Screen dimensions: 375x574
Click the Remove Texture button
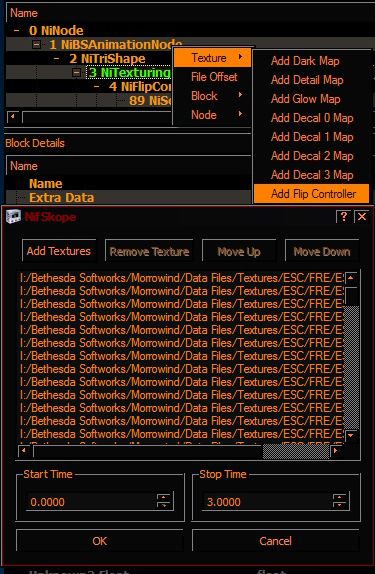tap(149, 251)
